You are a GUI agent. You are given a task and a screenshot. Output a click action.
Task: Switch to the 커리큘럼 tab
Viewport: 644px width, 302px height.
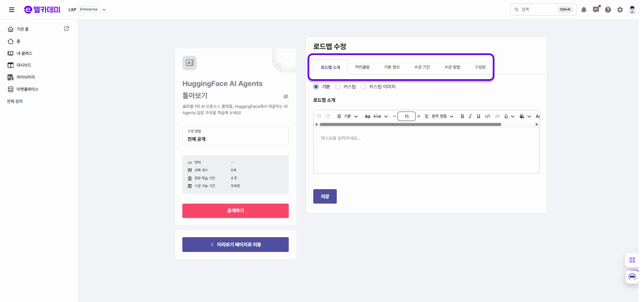[x=362, y=67]
